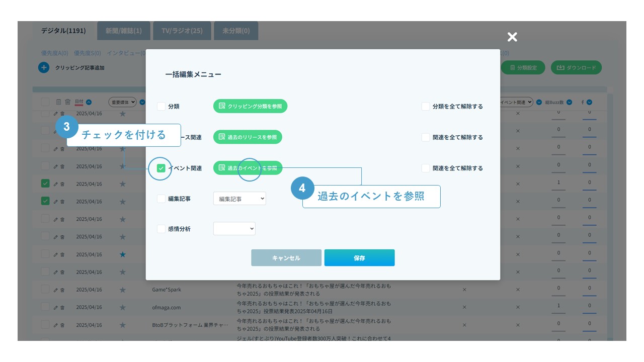The image size is (644, 362).
Task: Click the plus icon to add clipping article
Action: [x=44, y=67]
